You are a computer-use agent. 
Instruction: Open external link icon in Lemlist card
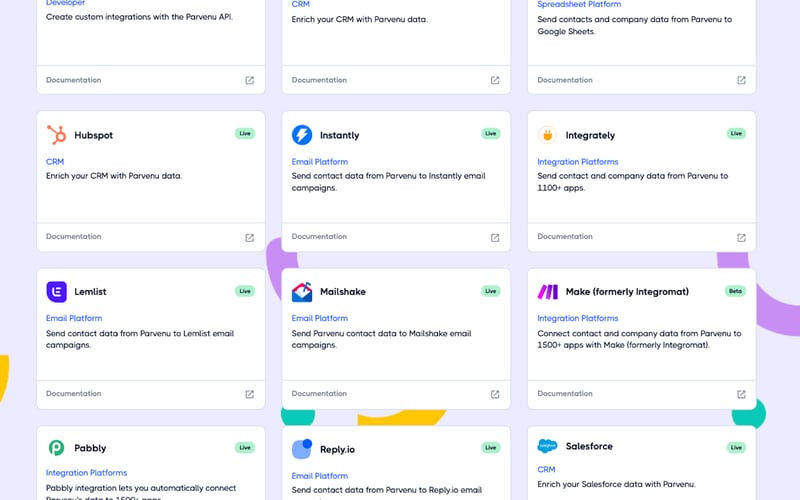[x=249, y=394]
